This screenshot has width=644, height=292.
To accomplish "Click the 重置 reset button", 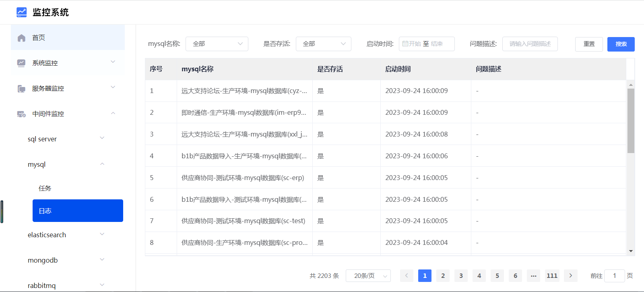I will (x=588, y=44).
